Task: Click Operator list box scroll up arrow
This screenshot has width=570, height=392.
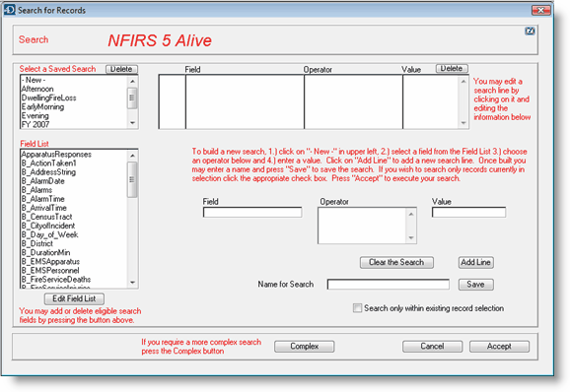Action: point(411,214)
